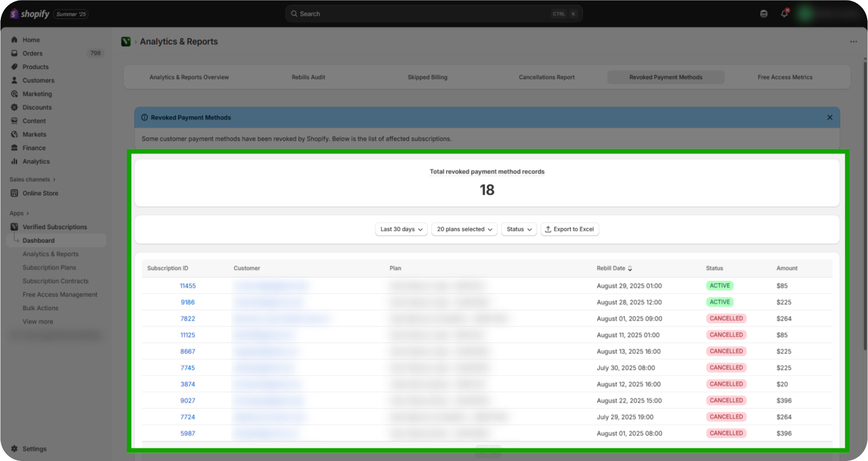Open the Finance bank icon

pyautogui.click(x=14, y=148)
